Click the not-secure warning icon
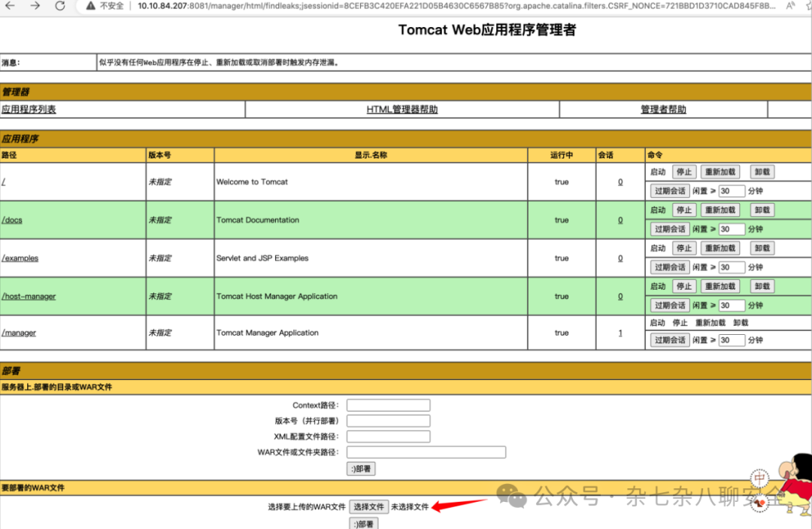 [91, 6]
